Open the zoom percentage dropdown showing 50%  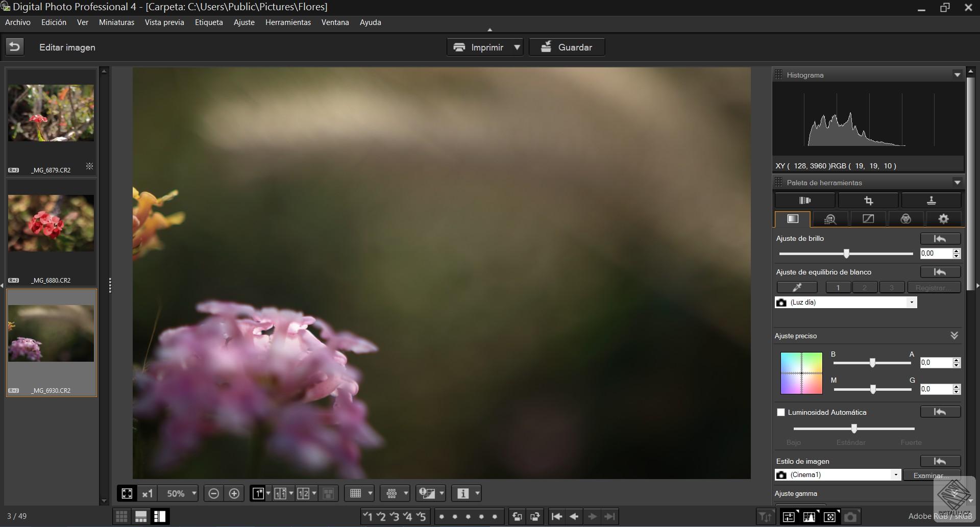[179, 493]
